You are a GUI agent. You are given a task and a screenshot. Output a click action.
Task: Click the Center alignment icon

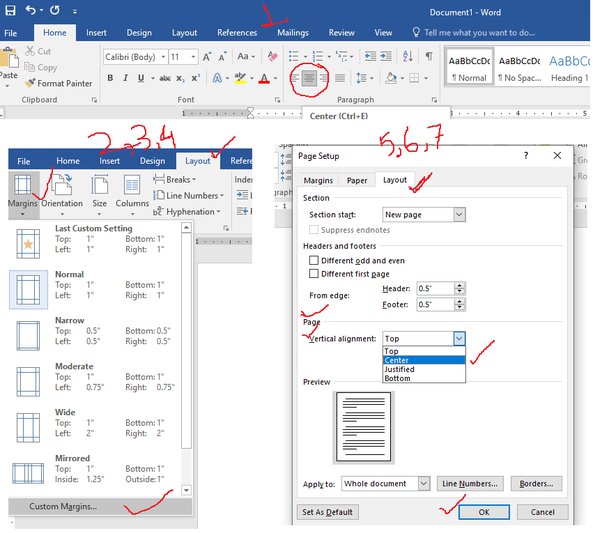click(309, 79)
